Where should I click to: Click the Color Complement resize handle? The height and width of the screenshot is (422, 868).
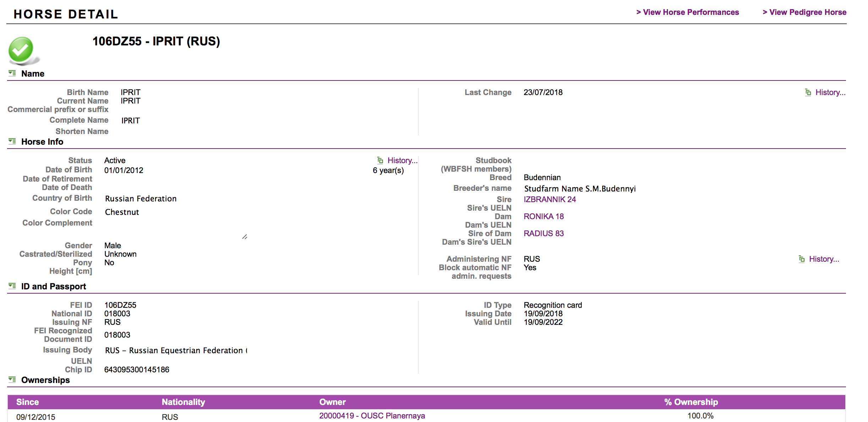point(245,237)
